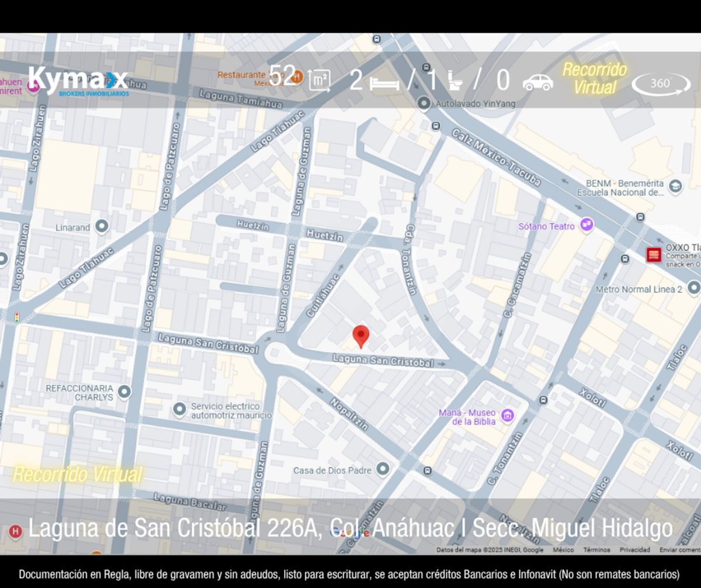This screenshot has height=588, width=701.
Task: Click the Metro Normal Linea 2 marker
Action: coord(693,288)
